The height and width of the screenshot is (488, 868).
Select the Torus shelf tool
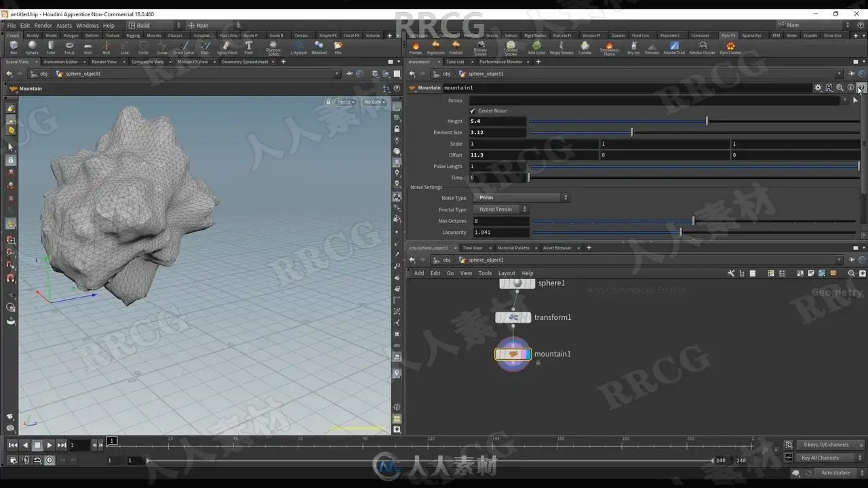point(69,47)
